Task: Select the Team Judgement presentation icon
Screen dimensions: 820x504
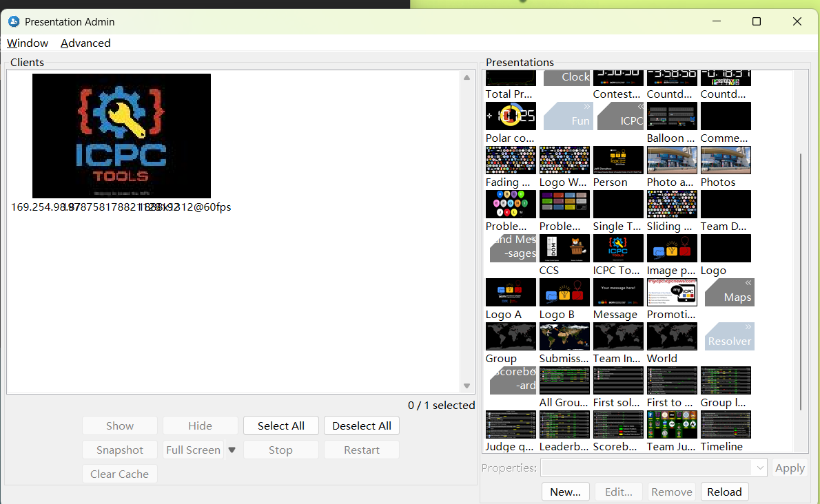Action: (x=672, y=425)
